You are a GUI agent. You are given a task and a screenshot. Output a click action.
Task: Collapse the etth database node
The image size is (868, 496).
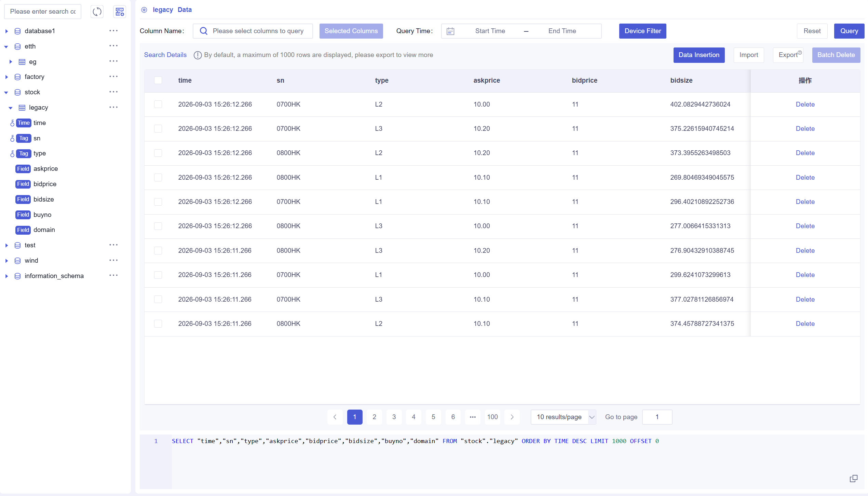click(x=6, y=46)
